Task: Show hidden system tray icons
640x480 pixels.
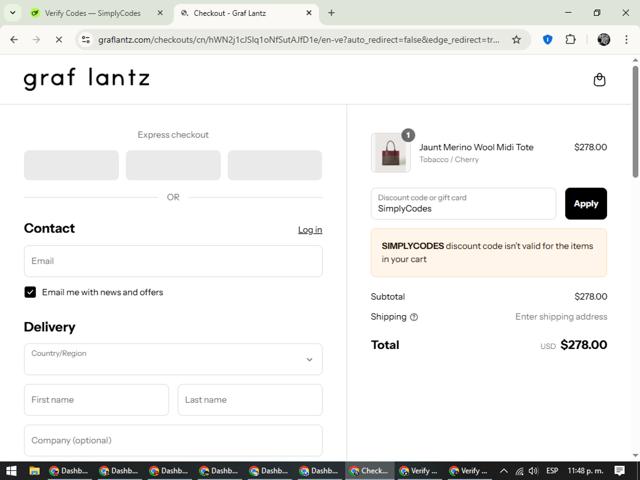Action: click(504, 471)
